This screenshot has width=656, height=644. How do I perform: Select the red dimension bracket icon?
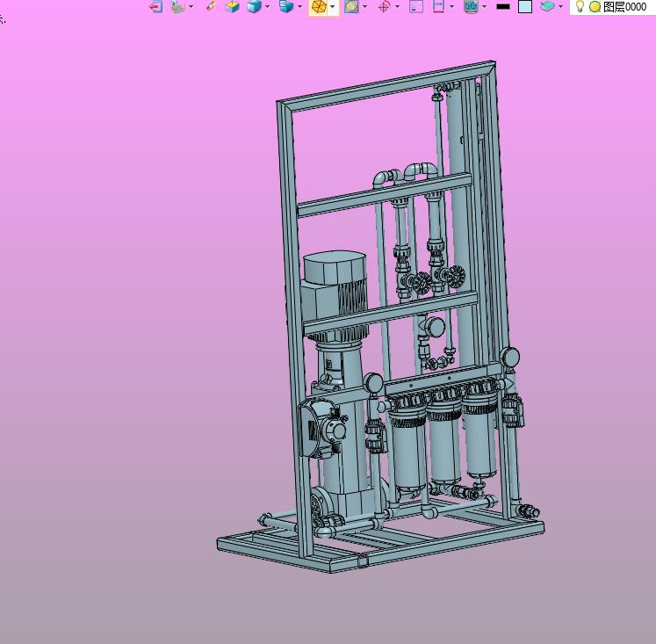(x=438, y=6)
